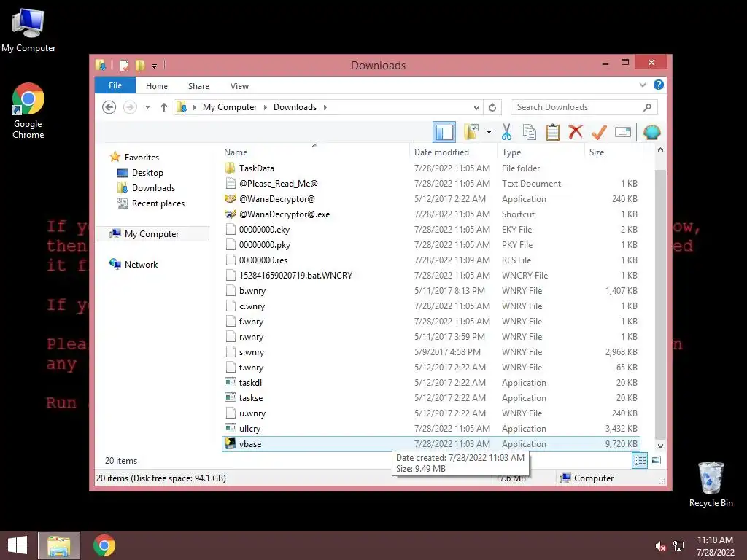Screen dimensions: 747x560
Task: Click the Copy documents icon
Action: click(530, 132)
